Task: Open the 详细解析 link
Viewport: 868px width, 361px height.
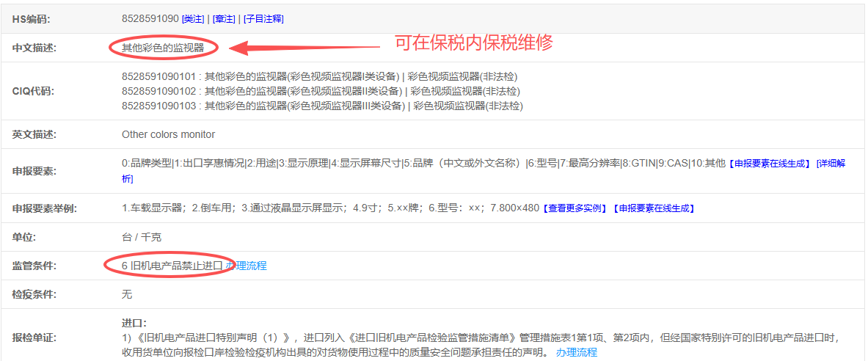Action: (x=832, y=164)
